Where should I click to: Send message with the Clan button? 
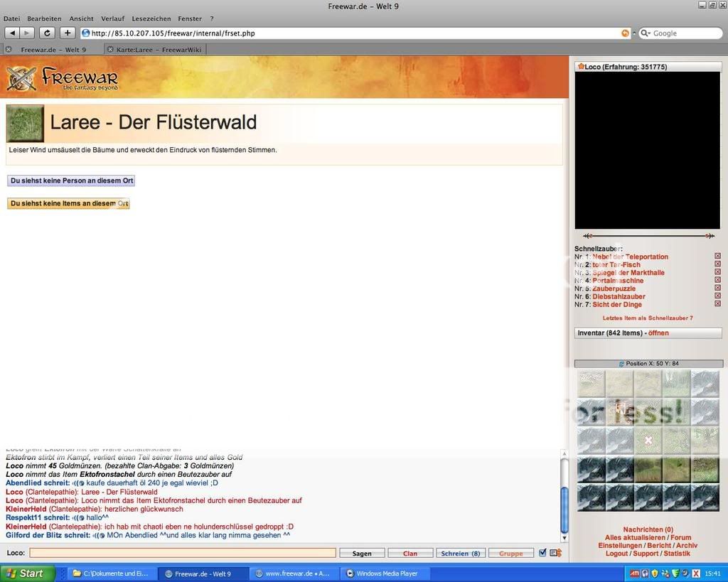pyautogui.click(x=410, y=554)
